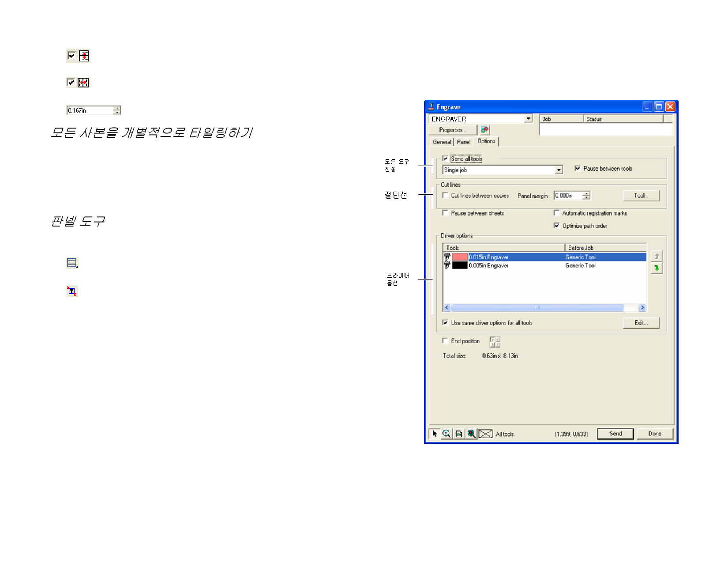
Task: Open the Properties... dialog
Action: point(453,130)
